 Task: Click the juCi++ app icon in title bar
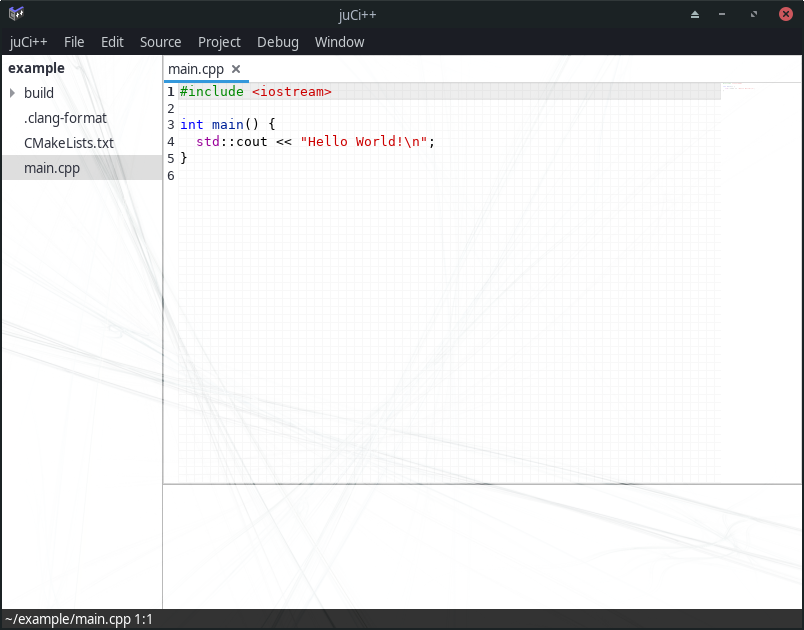[x=16, y=14]
